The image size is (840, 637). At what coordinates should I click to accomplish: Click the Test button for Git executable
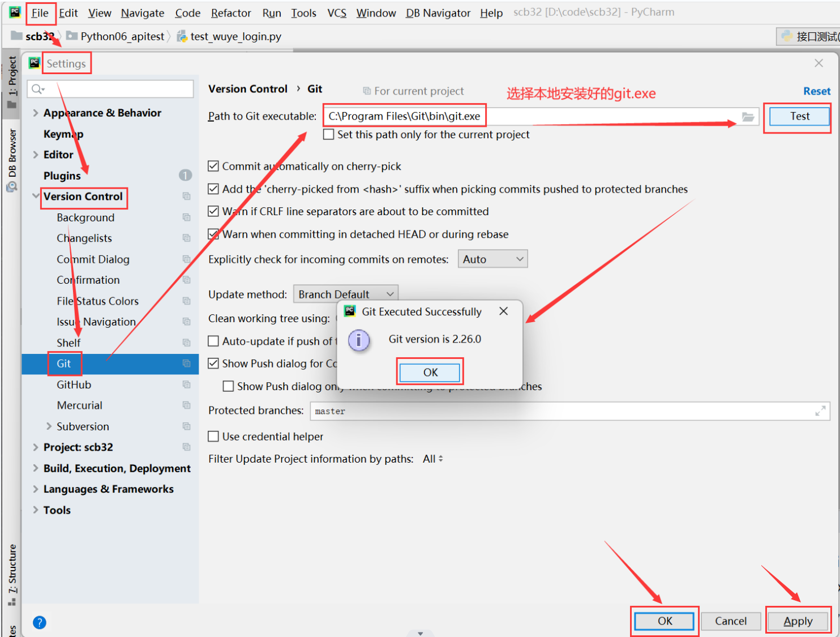(799, 117)
